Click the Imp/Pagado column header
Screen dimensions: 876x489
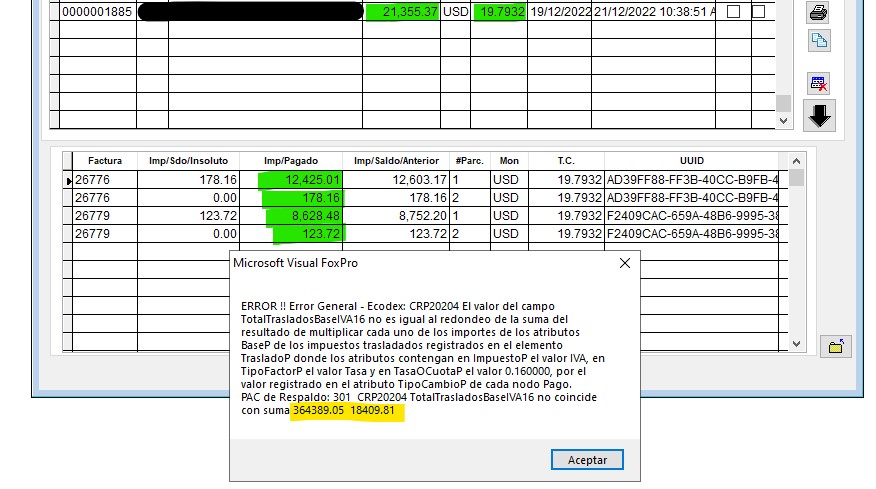pyautogui.click(x=291, y=161)
